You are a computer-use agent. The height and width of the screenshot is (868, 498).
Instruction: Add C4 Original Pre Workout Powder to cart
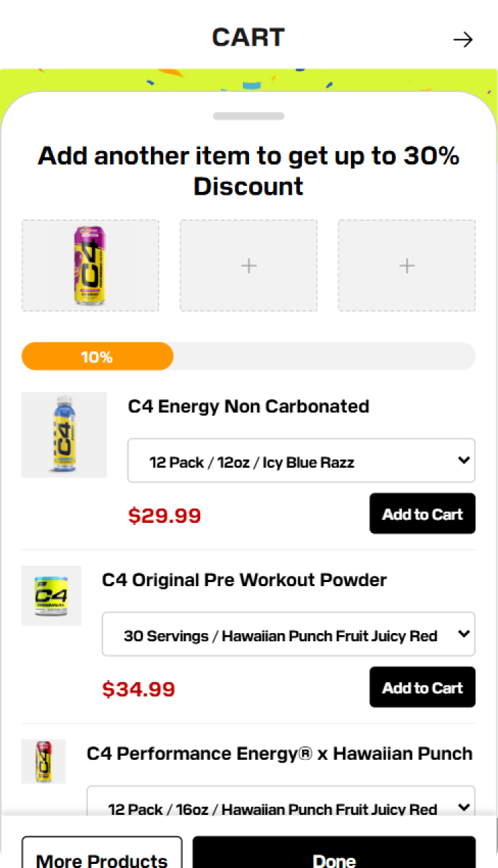(x=422, y=688)
